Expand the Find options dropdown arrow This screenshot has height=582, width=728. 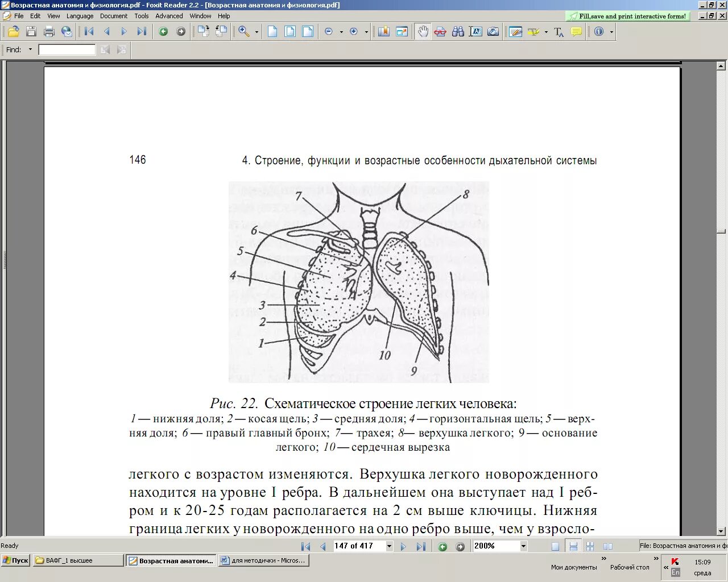pos(30,49)
